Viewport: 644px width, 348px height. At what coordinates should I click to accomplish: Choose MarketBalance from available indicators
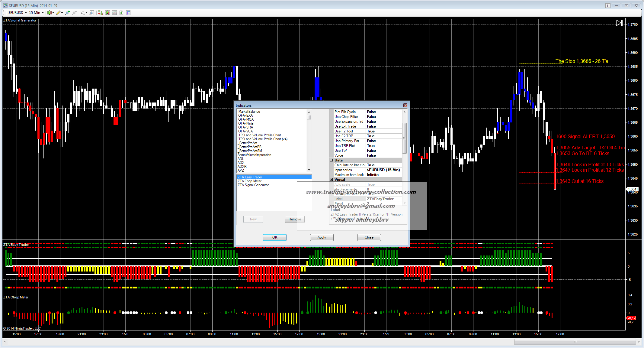point(249,112)
